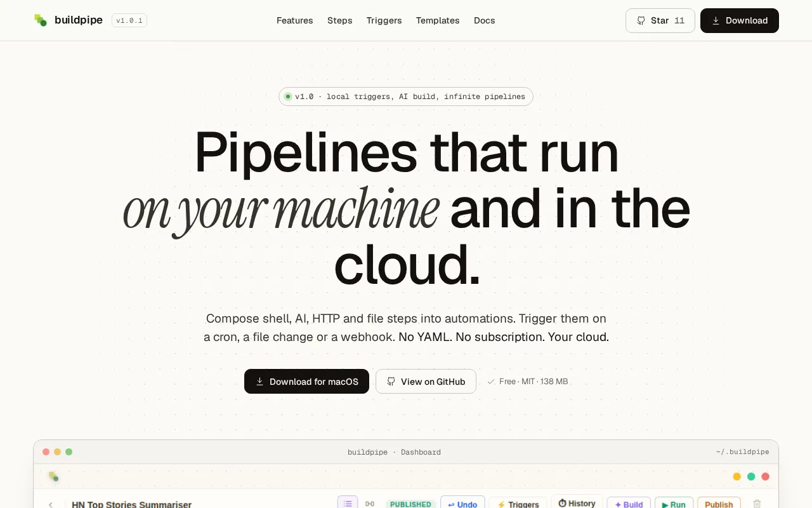The image size is (812, 508).
Task: Click the 'Free · MIT · 138 MB' text
Action: click(x=534, y=382)
